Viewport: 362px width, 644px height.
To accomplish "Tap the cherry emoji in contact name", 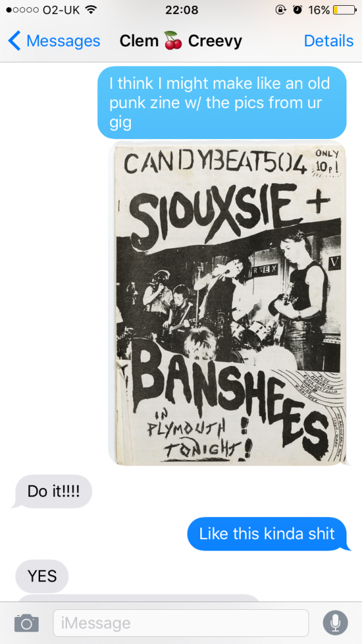I will pos(173,41).
